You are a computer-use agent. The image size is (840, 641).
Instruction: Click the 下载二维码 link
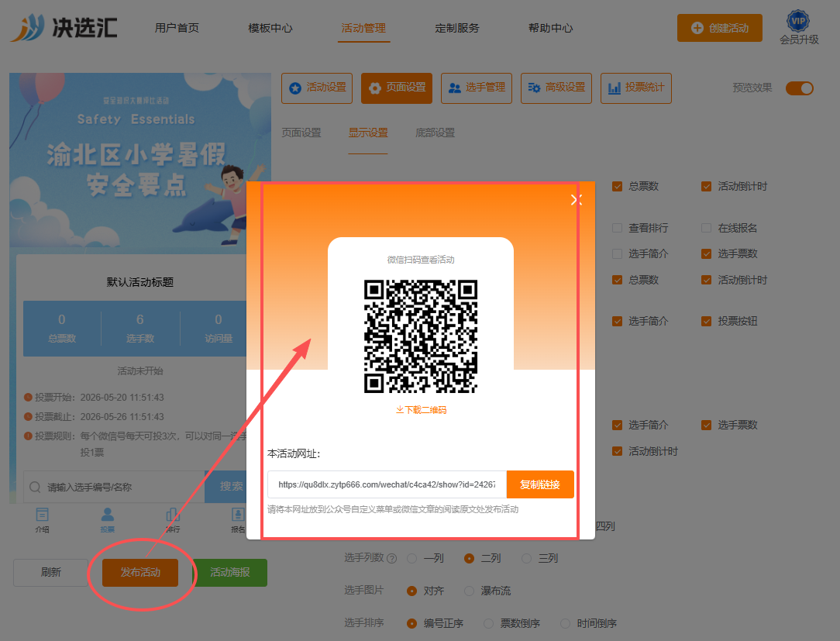pos(421,410)
